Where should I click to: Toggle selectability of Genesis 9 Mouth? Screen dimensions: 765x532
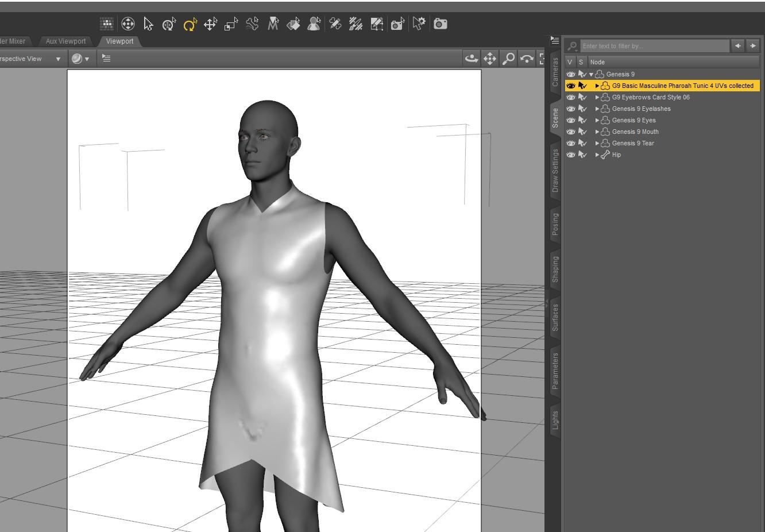click(x=582, y=132)
